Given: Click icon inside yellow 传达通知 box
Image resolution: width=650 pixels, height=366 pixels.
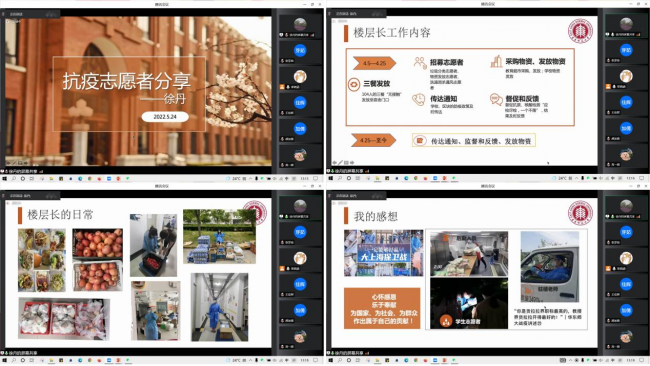Looking at the screenshot, I should click(420, 141).
